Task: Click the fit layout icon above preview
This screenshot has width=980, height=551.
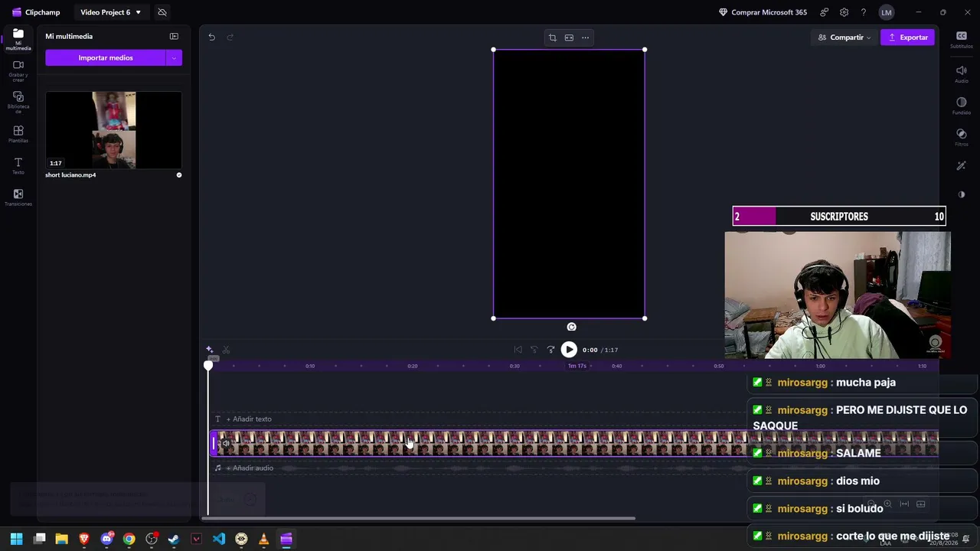Action: (x=569, y=37)
